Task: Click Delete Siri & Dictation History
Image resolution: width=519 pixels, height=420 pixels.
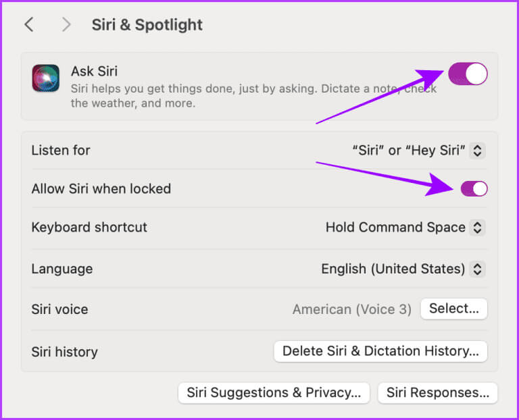Action: [x=380, y=351]
